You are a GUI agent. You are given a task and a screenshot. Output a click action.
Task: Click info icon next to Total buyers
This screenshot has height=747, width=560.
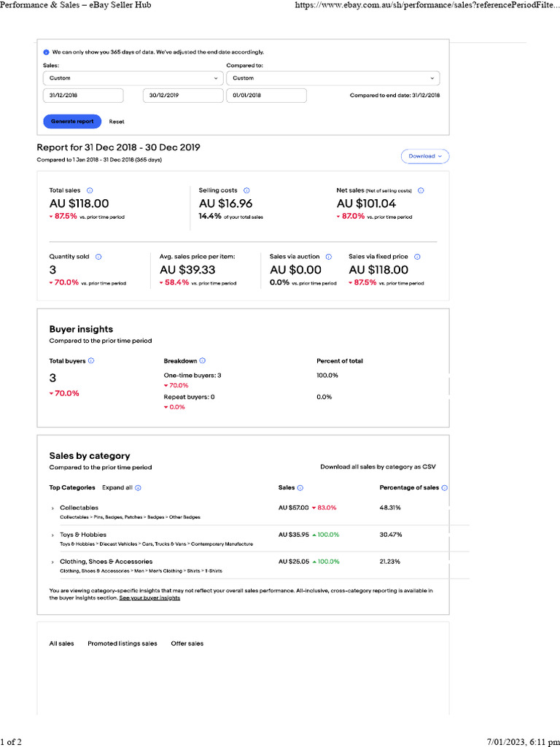tap(91, 360)
